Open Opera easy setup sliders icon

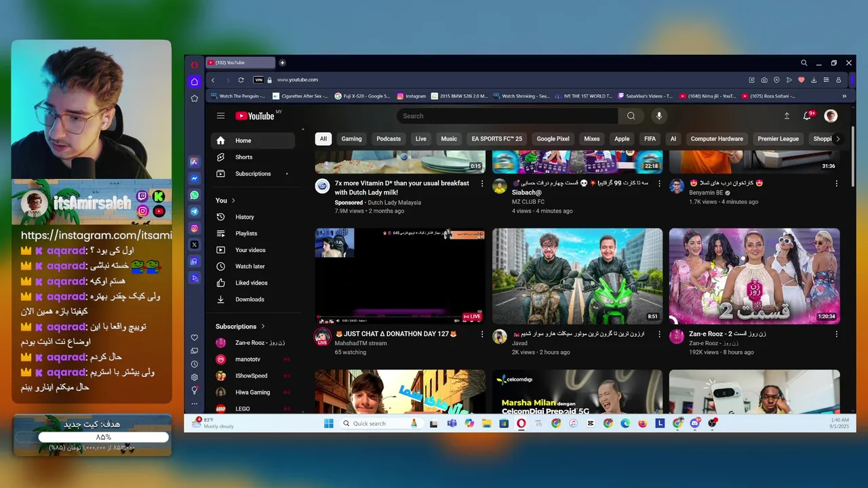tap(826, 80)
